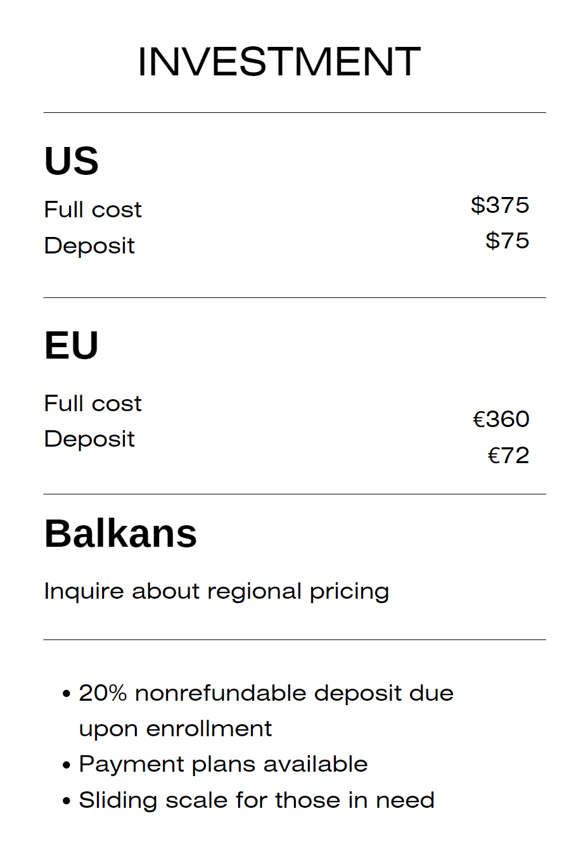Click the US Deposit label

(x=89, y=245)
